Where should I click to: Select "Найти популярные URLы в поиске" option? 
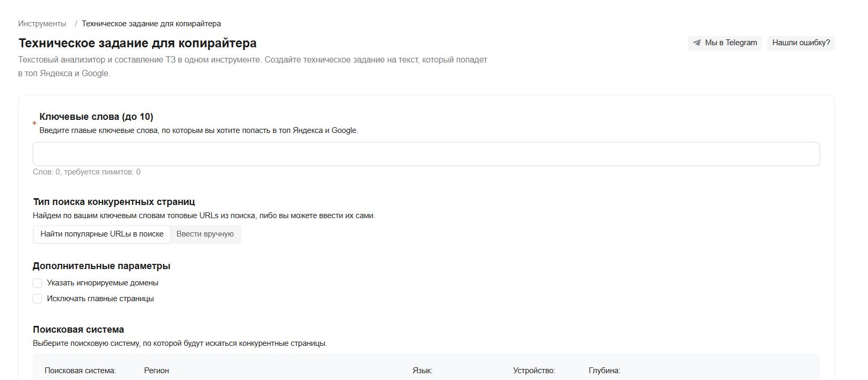(102, 234)
